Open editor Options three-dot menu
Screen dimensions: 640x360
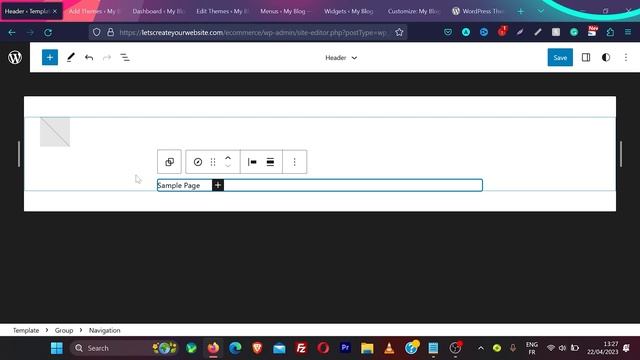(626, 58)
